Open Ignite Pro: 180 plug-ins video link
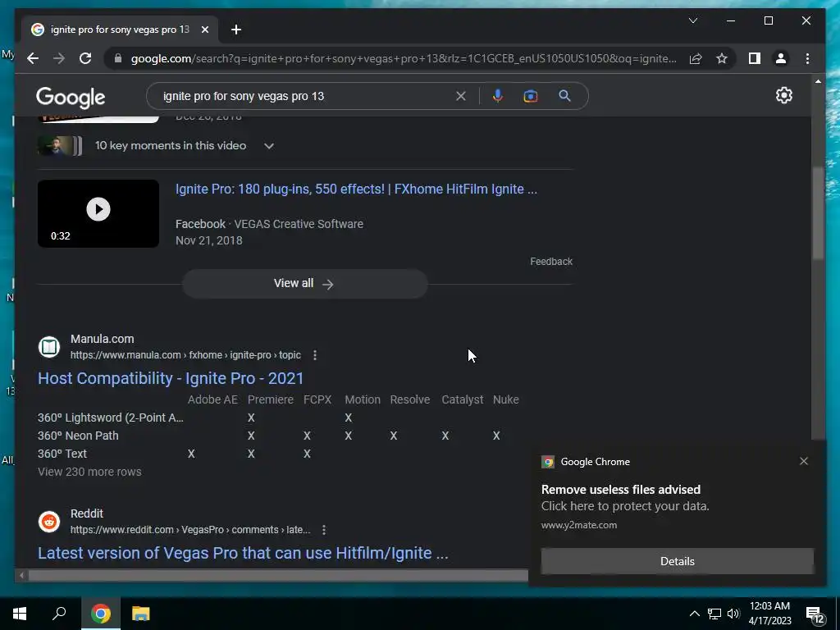Screen dimensions: 840x630 point(356,189)
